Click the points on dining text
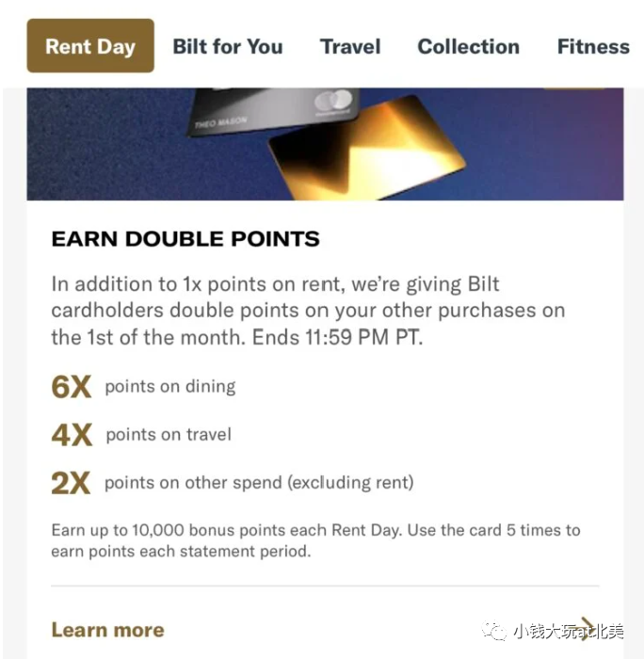 (x=170, y=386)
